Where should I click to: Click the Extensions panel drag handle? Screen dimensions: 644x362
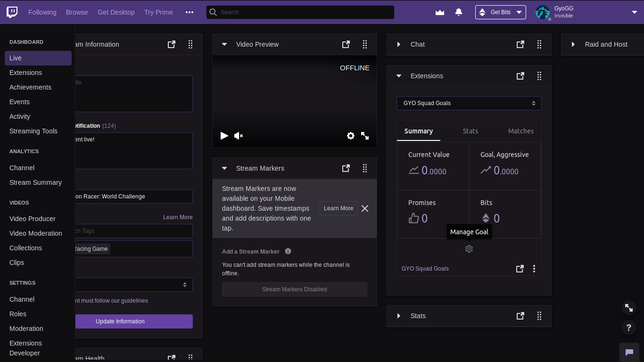point(539,76)
